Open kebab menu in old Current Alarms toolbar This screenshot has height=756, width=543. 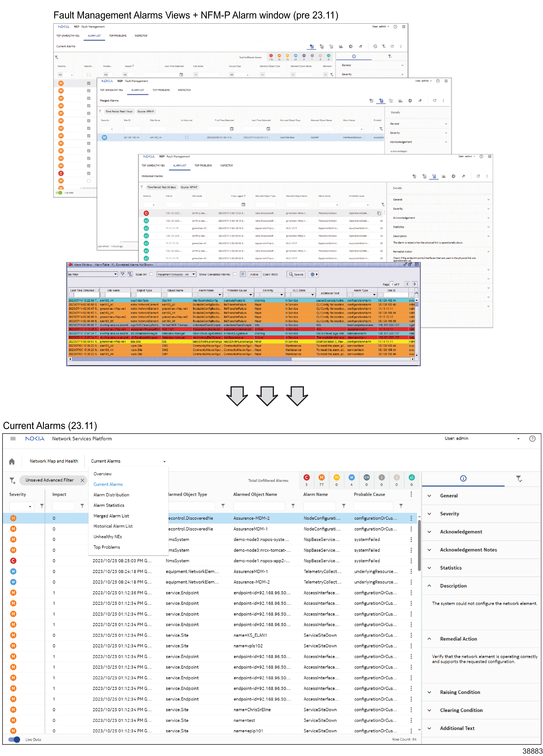click(x=401, y=47)
